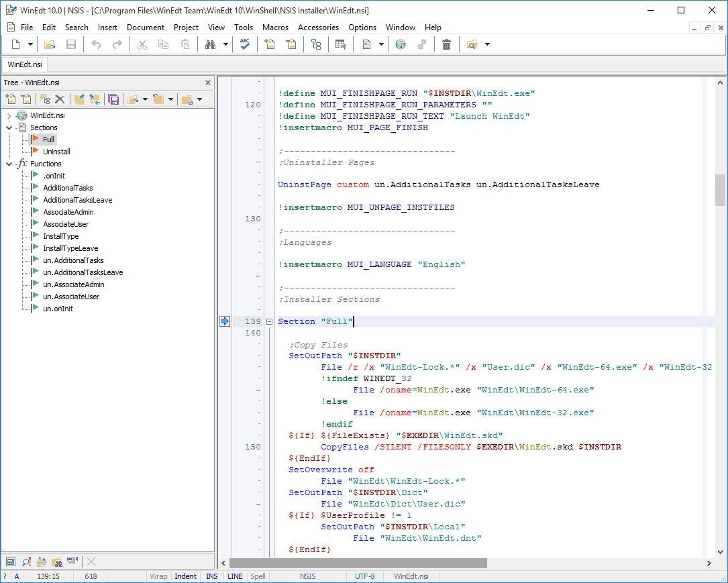Viewport: 728px width, 583px height.
Task: Open the Accessories menu
Action: click(x=319, y=28)
